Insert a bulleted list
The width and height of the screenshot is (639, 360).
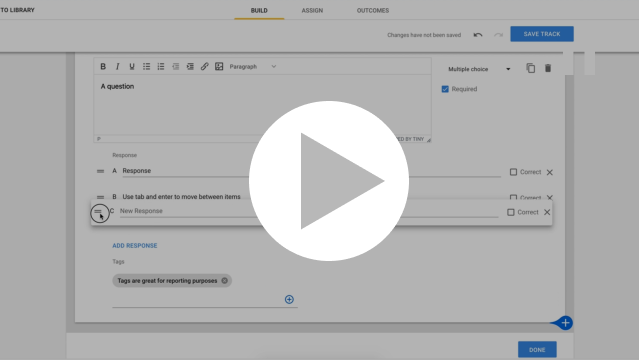[x=146, y=66]
